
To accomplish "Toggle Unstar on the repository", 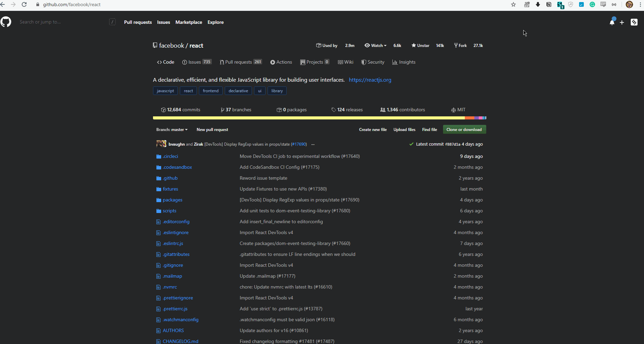I will tap(420, 46).
